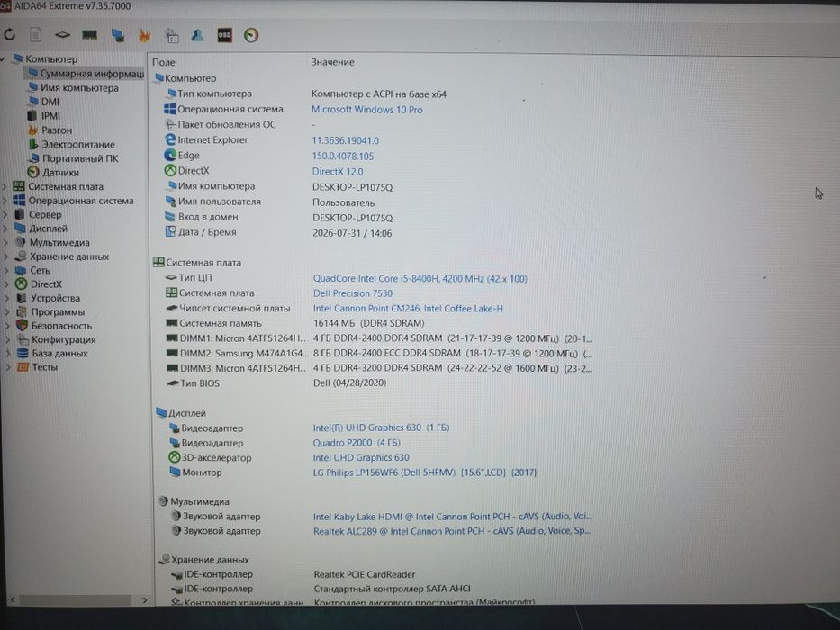Viewport: 840px width, 630px height.
Task: Open the Intel(R) UHD Graphics 630 (1 ГБ) link
Action: pyautogui.click(x=381, y=427)
